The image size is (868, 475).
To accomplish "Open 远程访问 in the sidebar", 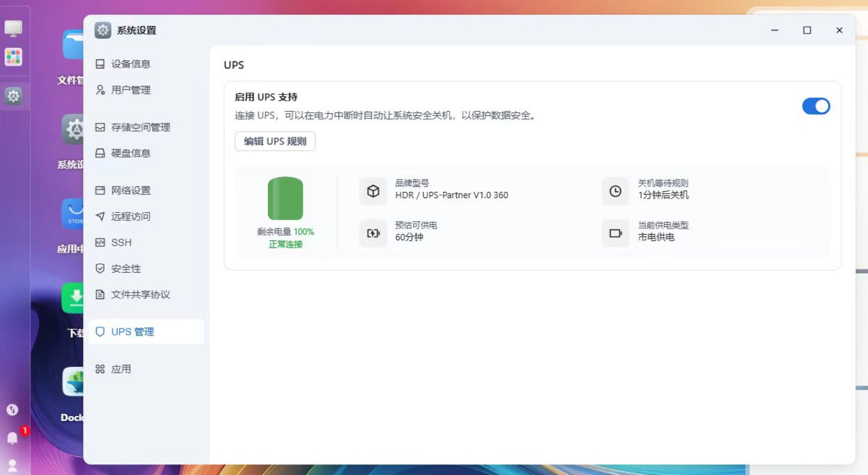I will click(x=146, y=217).
